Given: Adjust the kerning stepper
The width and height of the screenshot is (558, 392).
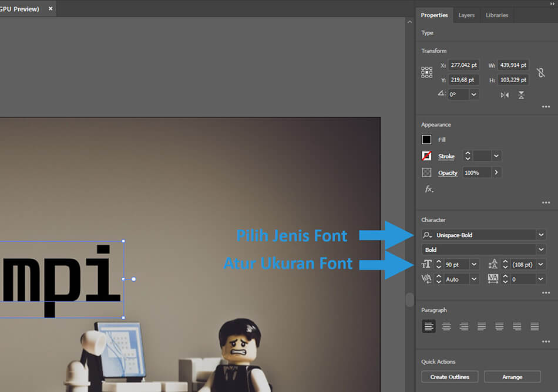Looking at the screenshot, I should pyautogui.click(x=438, y=279).
